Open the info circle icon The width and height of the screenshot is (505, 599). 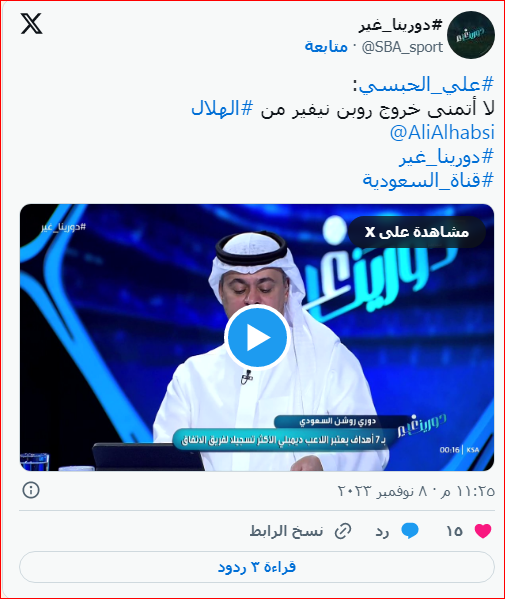31,490
